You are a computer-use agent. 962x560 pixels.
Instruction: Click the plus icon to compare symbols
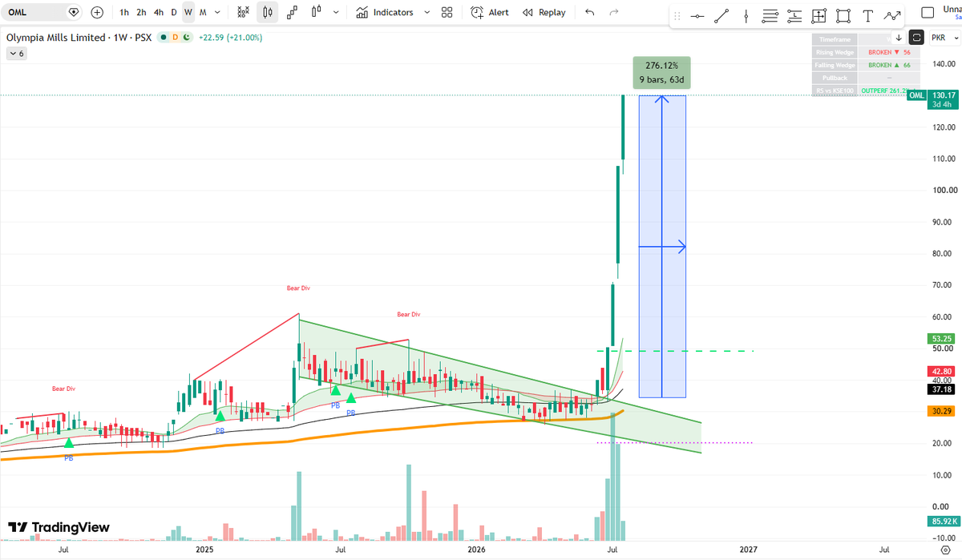[97, 12]
